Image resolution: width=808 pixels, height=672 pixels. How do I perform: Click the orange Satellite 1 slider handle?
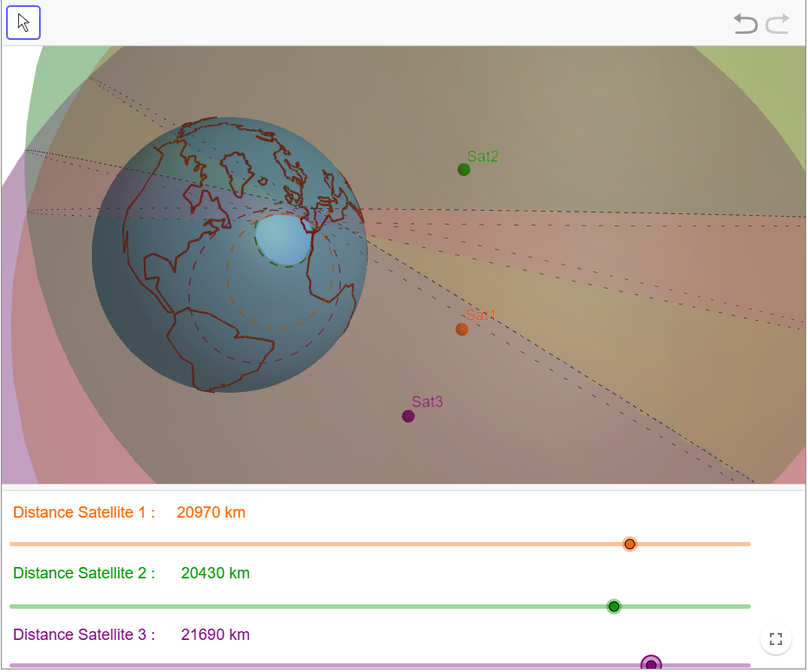coord(629,545)
